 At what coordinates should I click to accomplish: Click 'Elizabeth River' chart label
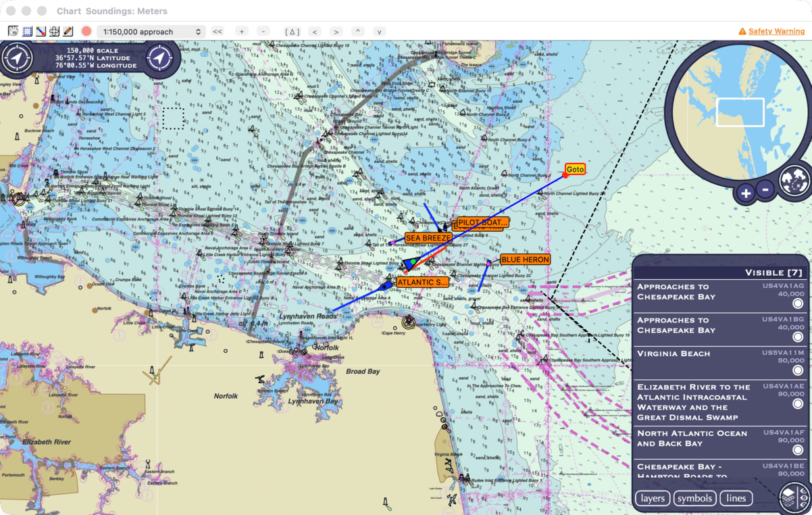coord(46,442)
